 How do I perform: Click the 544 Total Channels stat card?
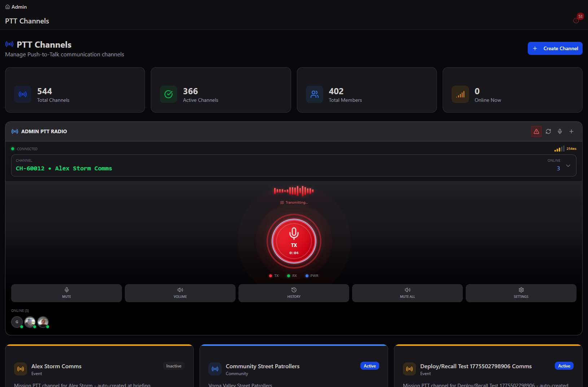pyautogui.click(x=75, y=90)
